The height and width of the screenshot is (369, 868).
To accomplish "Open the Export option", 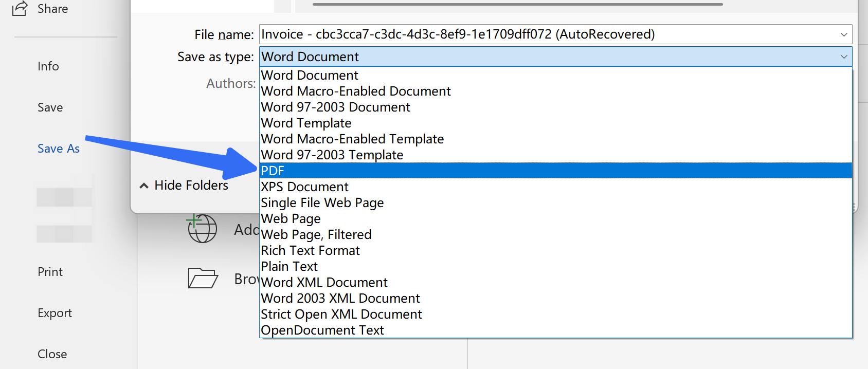I will click(x=55, y=313).
